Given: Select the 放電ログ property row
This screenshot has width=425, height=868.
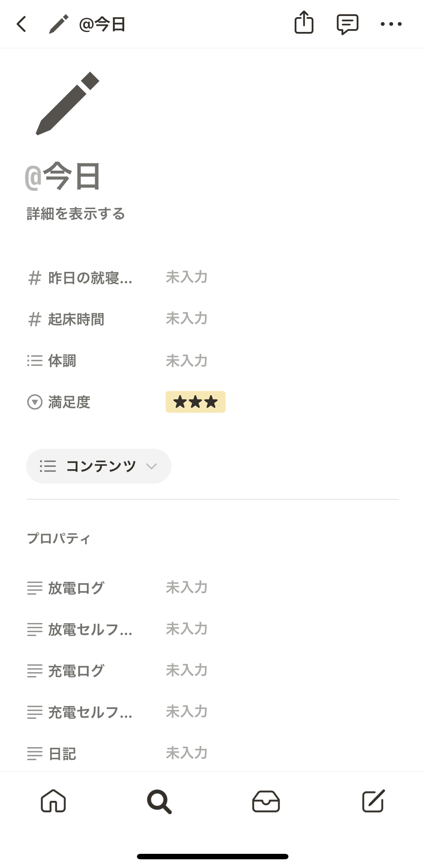Looking at the screenshot, I should [x=76, y=588].
